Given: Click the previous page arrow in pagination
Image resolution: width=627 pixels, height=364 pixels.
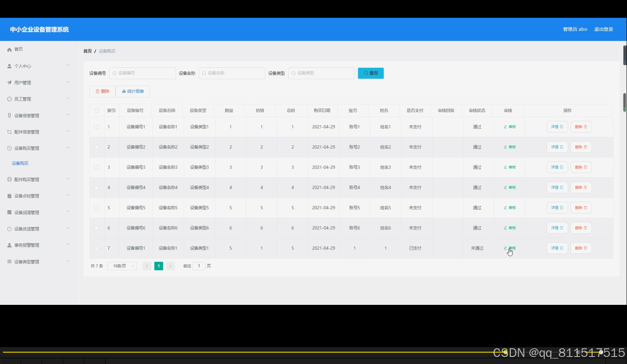Looking at the screenshot, I should coord(147,266).
